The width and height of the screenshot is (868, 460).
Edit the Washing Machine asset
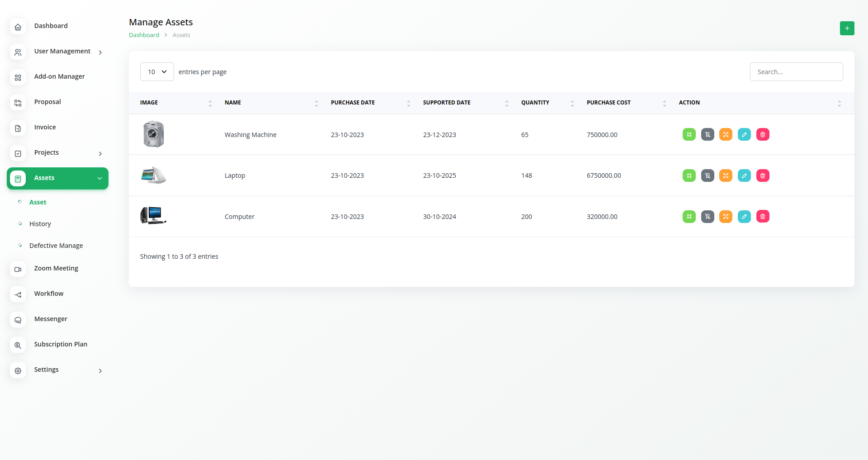pyautogui.click(x=744, y=134)
